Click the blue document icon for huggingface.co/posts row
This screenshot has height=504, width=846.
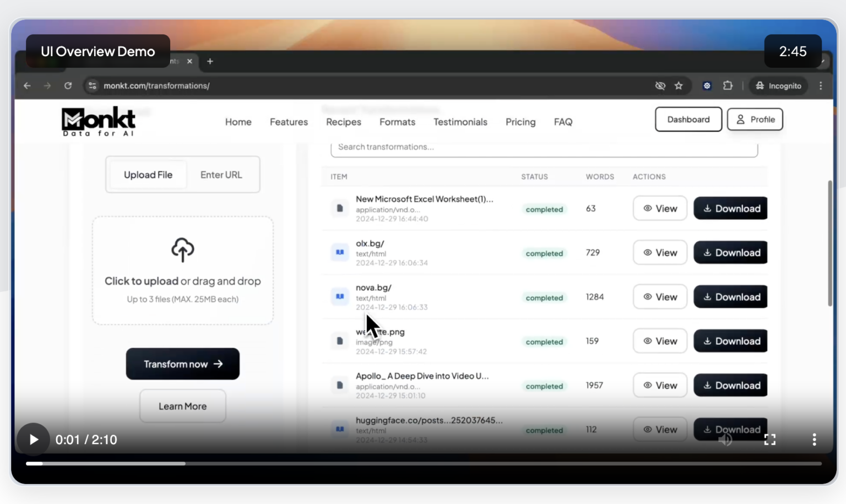(339, 429)
